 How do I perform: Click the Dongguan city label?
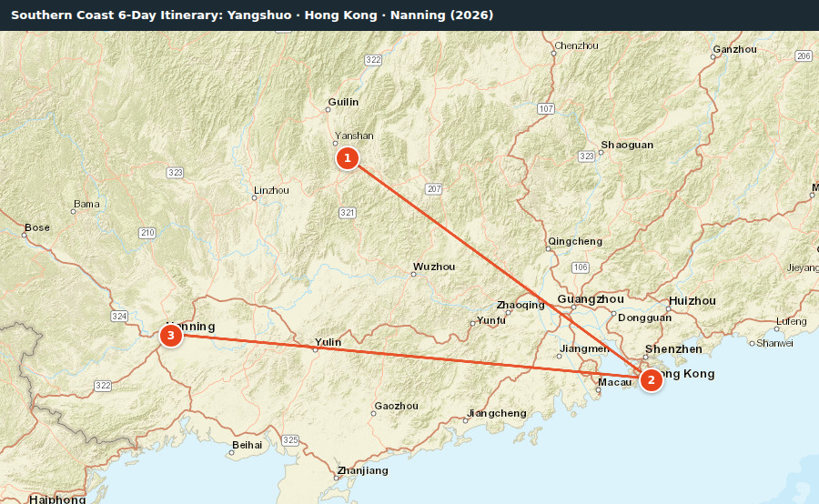pos(644,318)
